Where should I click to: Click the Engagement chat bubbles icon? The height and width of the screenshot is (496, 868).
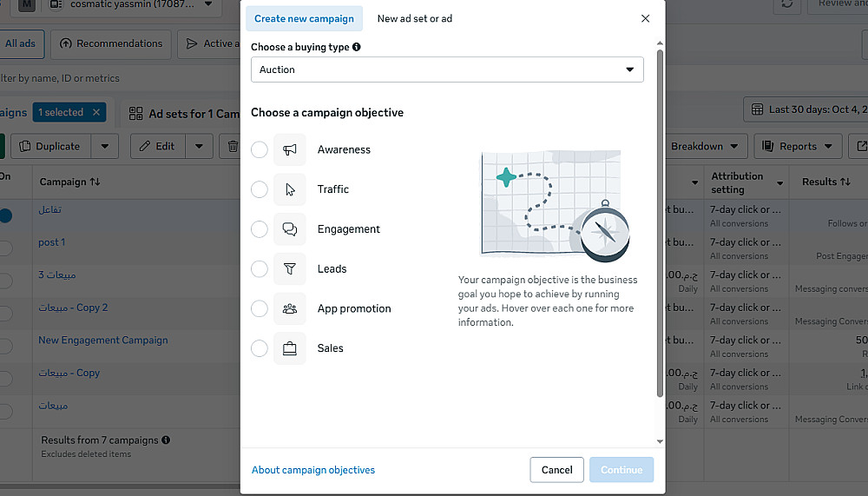(x=290, y=229)
